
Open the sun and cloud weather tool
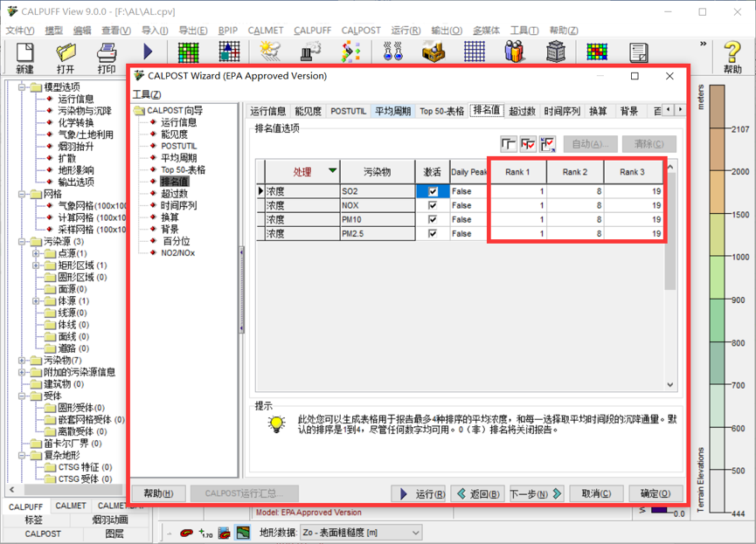pos(270,52)
